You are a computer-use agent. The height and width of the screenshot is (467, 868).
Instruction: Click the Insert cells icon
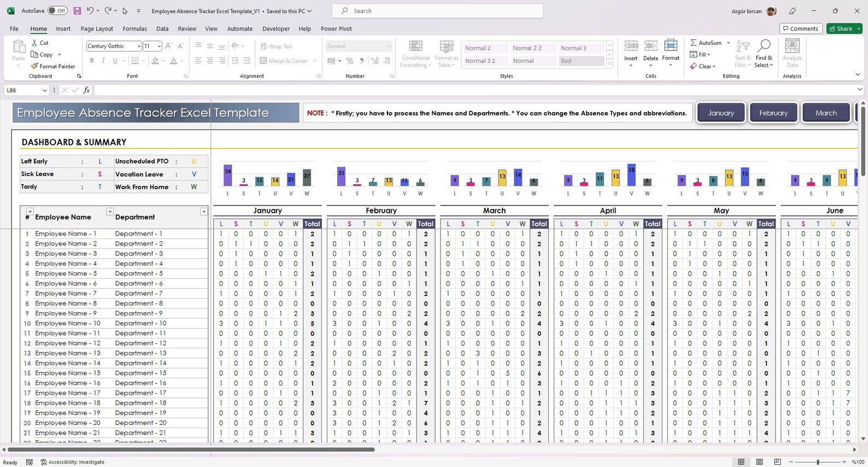point(631,46)
